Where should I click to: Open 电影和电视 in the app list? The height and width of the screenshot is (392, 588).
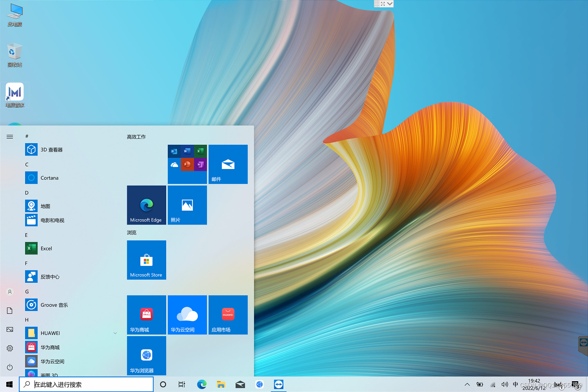pyautogui.click(x=71, y=220)
